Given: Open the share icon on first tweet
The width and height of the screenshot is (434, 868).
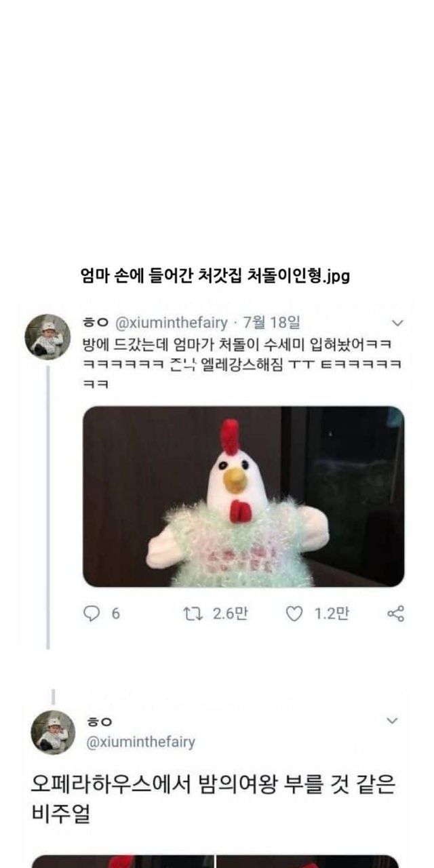Looking at the screenshot, I should (x=395, y=614).
